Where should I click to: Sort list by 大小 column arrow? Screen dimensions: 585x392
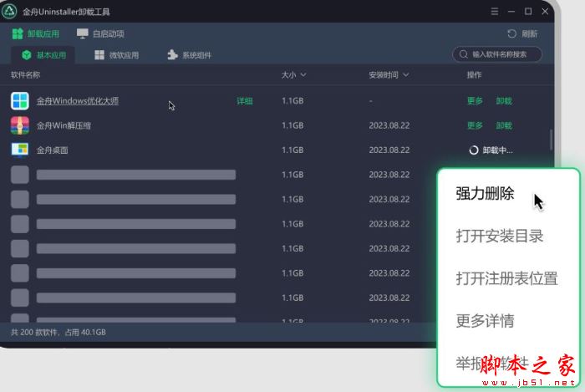point(303,75)
